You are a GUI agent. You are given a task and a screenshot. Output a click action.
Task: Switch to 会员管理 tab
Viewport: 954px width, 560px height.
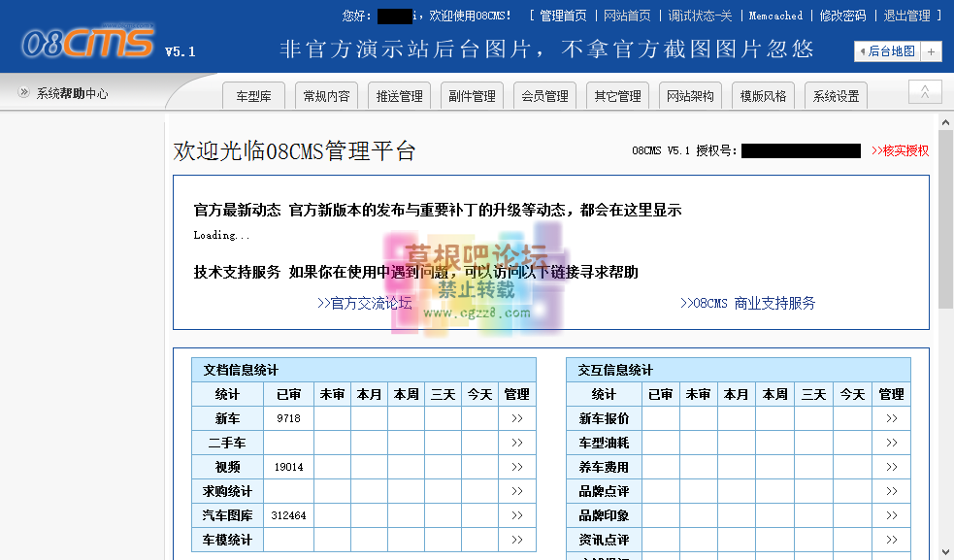click(544, 96)
